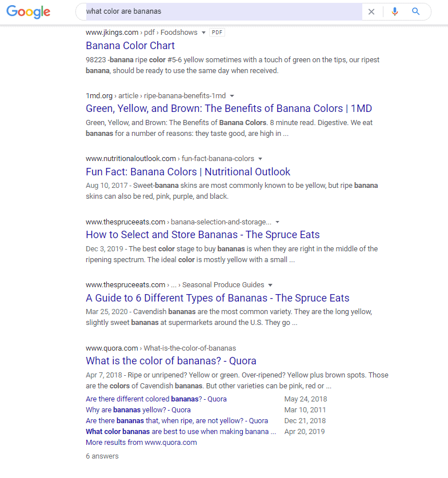This screenshot has width=448, height=478.
Task: Click 'More results from www.quora.com'
Action: [141, 443]
